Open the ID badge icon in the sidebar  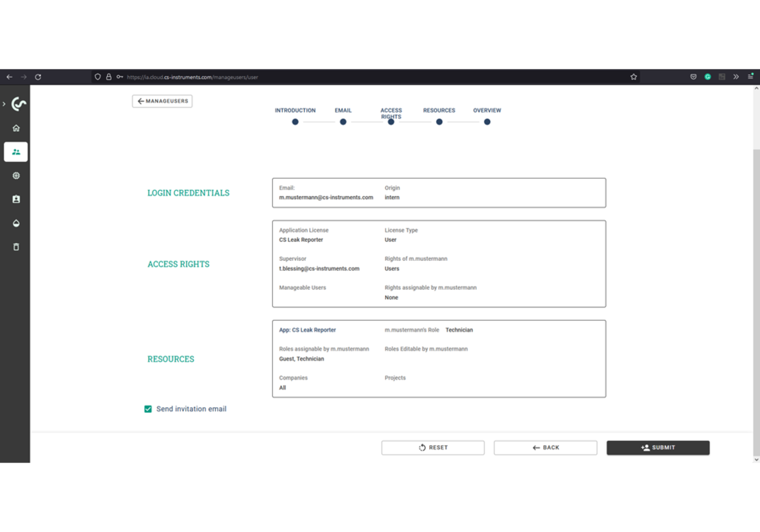point(16,199)
